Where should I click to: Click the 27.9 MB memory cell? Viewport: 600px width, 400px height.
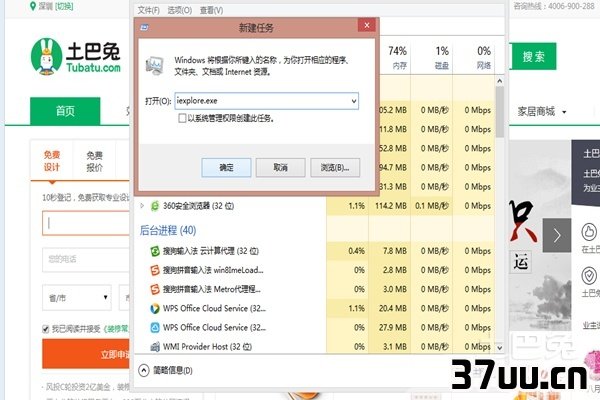point(390,328)
